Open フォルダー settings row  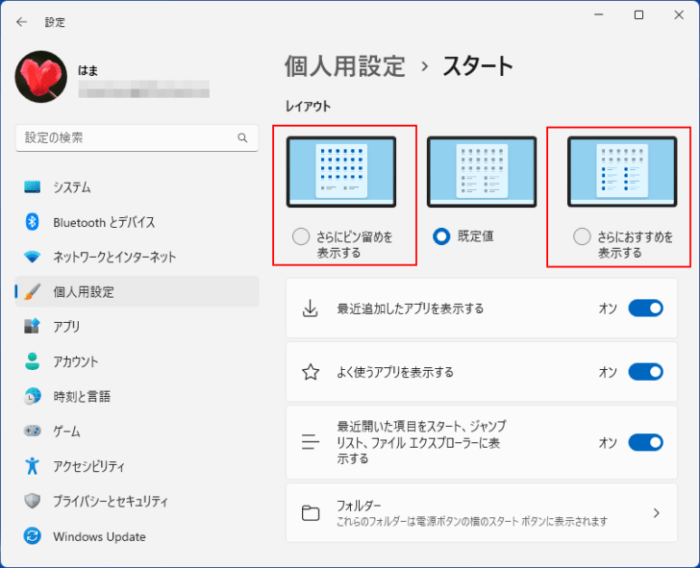coord(482,513)
